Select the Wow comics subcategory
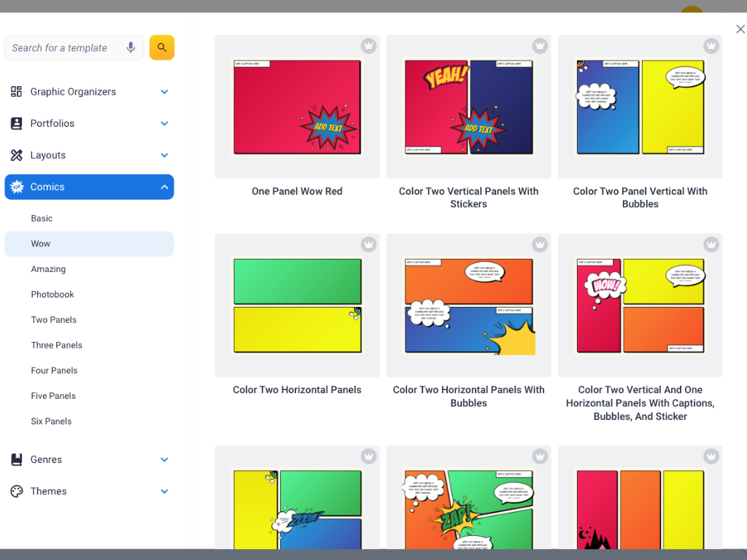 pos(89,244)
